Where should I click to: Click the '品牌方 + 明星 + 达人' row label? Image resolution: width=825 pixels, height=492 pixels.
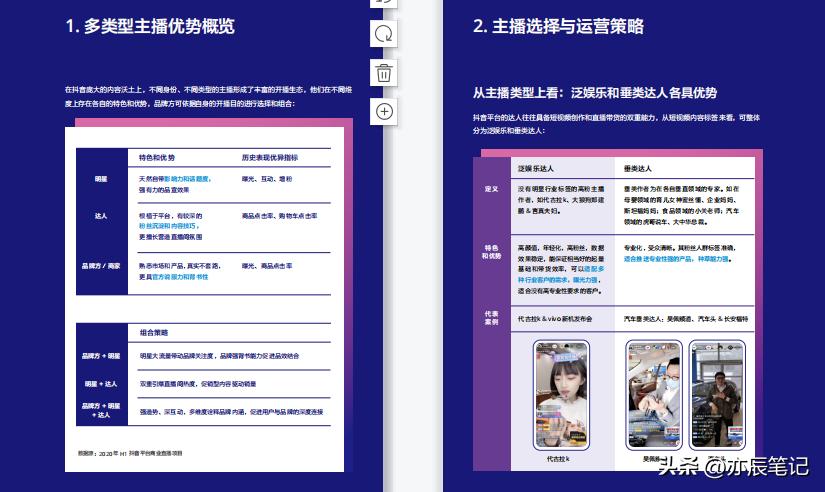[101, 410]
